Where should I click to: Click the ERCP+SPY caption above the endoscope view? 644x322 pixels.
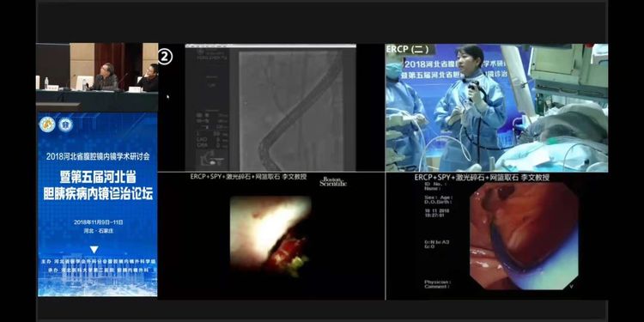tap(483, 178)
